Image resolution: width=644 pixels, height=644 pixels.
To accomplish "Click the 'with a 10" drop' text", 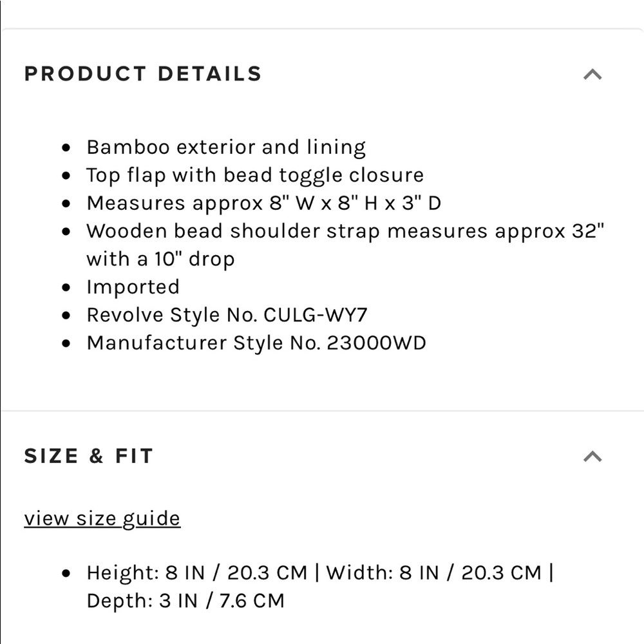I will pyautogui.click(x=160, y=259).
